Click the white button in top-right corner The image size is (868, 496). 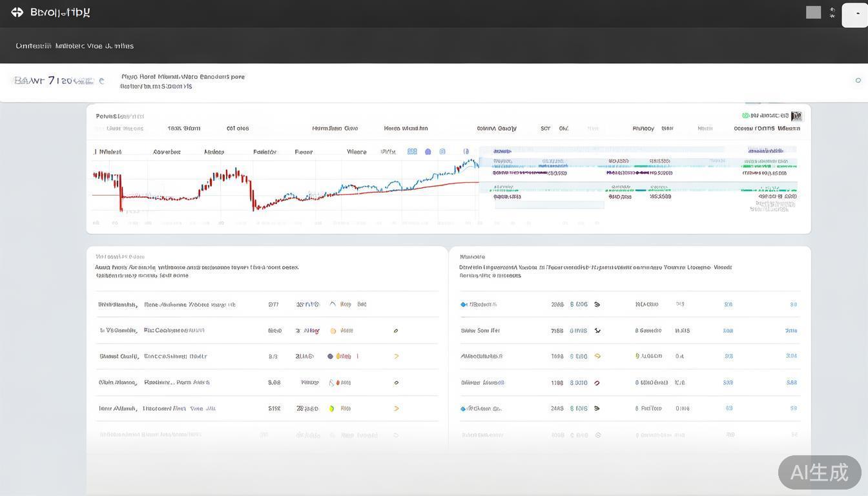[x=854, y=14]
